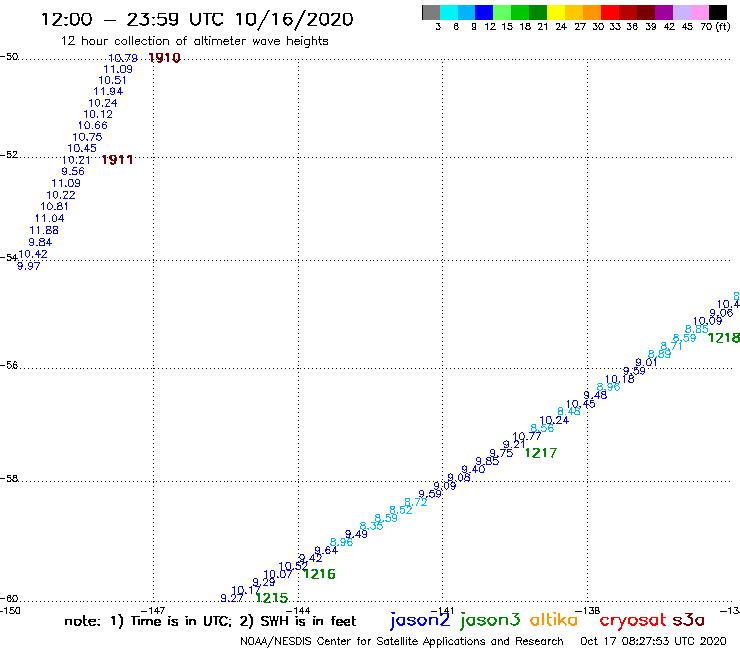
Task: Click the 9.27 value near 1215
Action: tap(232, 598)
